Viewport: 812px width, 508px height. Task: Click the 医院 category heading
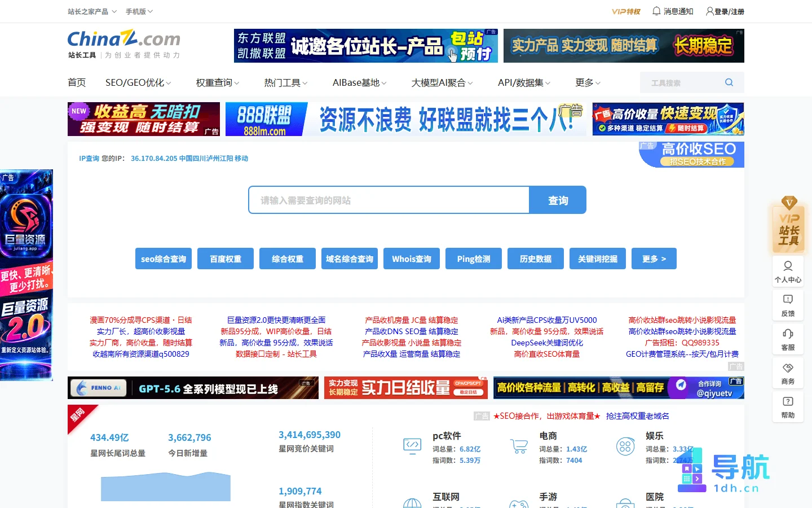click(655, 497)
